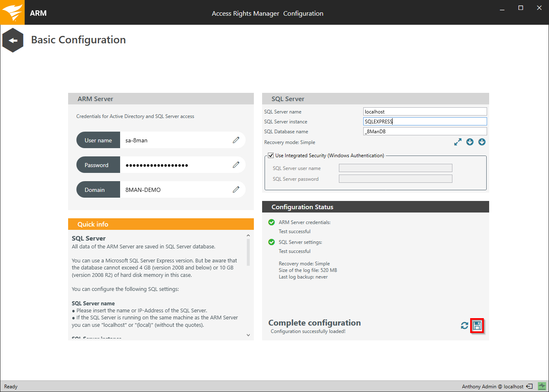This screenshot has height=392, width=549.
Task: Click the left circled down-arrow icon
Action: 470,142
